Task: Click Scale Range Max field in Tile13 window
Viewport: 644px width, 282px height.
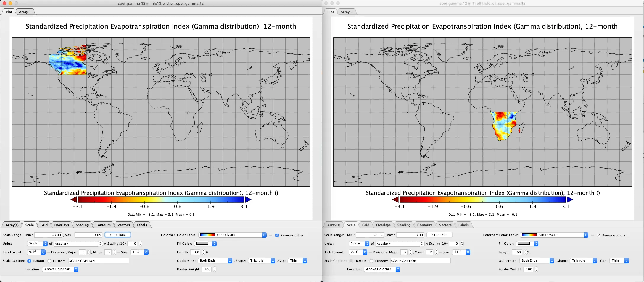Action: click(x=88, y=235)
